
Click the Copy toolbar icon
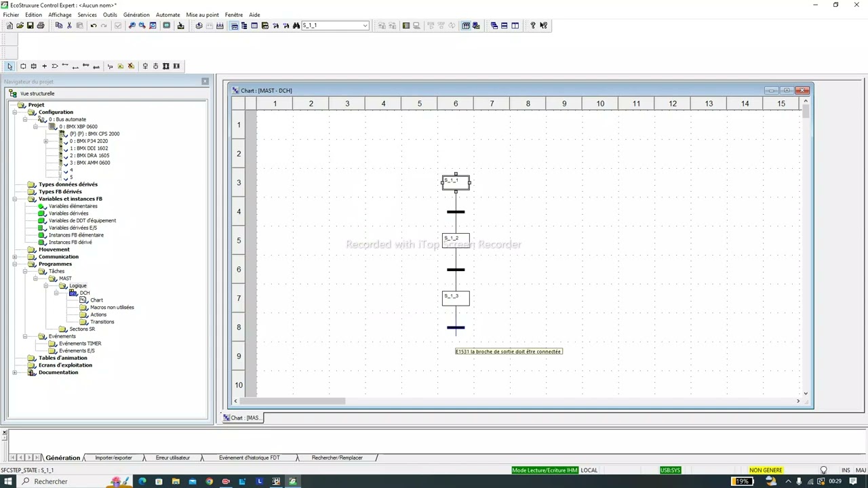click(x=59, y=26)
